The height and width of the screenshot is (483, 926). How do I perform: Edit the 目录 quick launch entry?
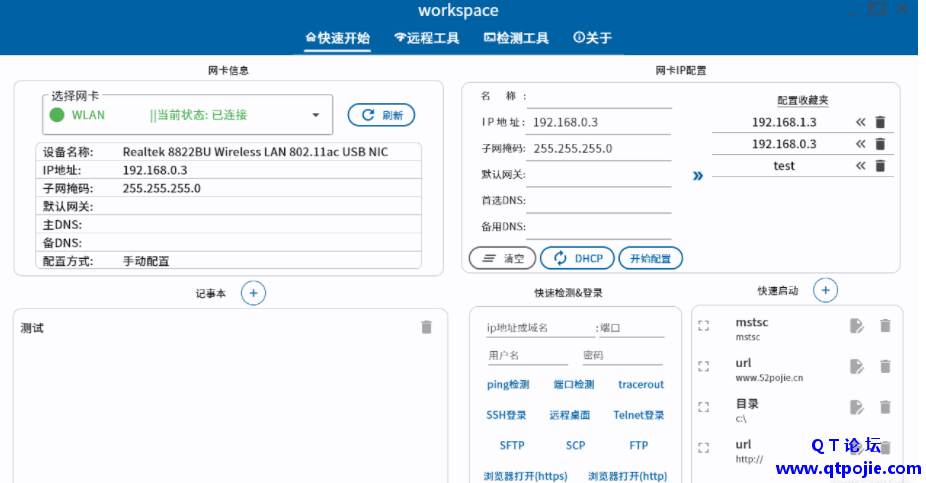coord(857,407)
